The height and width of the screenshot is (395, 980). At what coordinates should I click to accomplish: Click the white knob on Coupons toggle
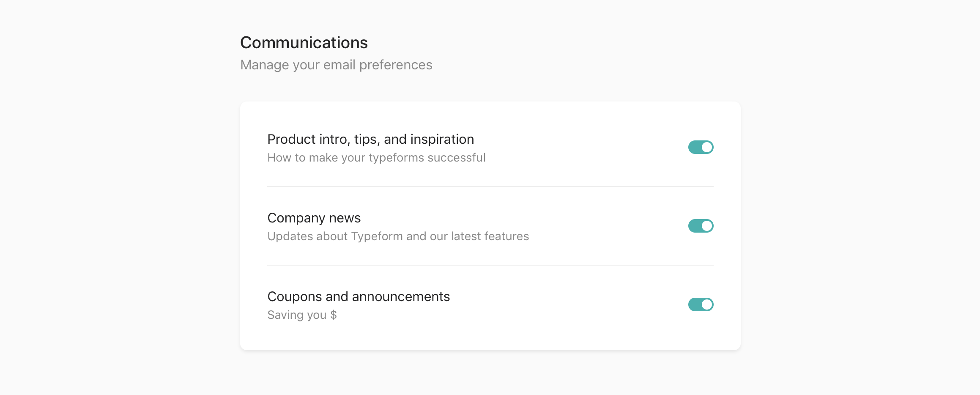[706, 304]
